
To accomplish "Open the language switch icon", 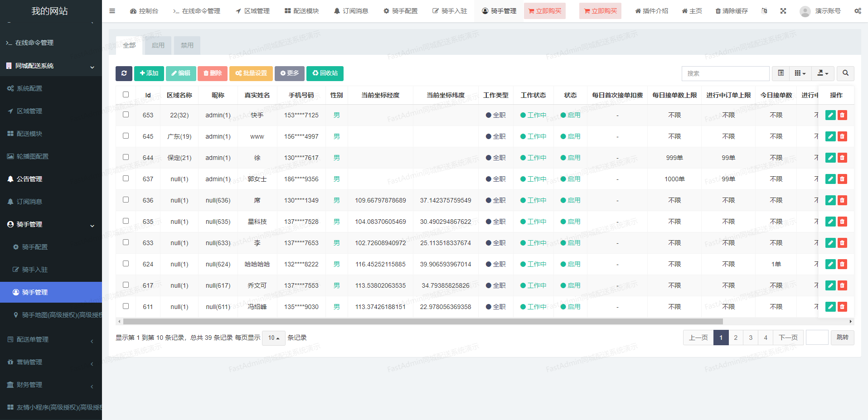I will click(x=764, y=11).
